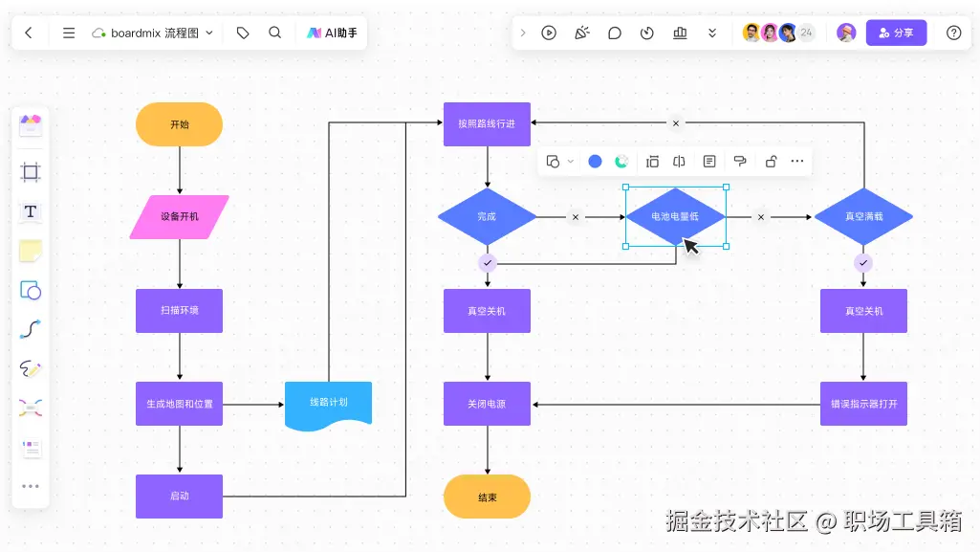980x552 pixels.
Task: Click × label between 完成 and 电池电量低
Action: pyautogui.click(x=576, y=217)
